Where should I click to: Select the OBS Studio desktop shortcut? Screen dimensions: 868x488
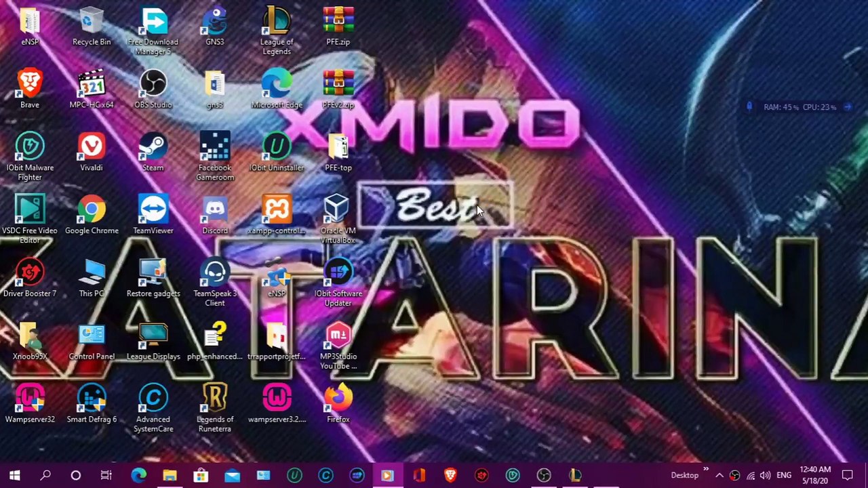click(153, 89)
